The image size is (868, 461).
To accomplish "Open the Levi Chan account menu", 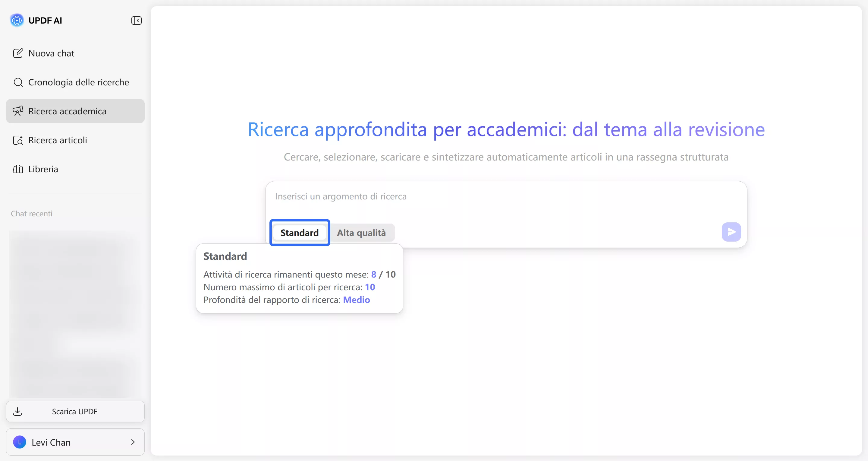I will (75, 442).
